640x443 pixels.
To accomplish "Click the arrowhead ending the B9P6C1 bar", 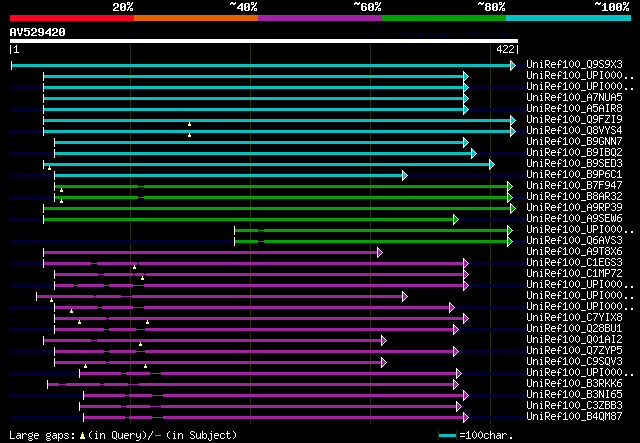I will pyautogui.click(x=404, y=176).
